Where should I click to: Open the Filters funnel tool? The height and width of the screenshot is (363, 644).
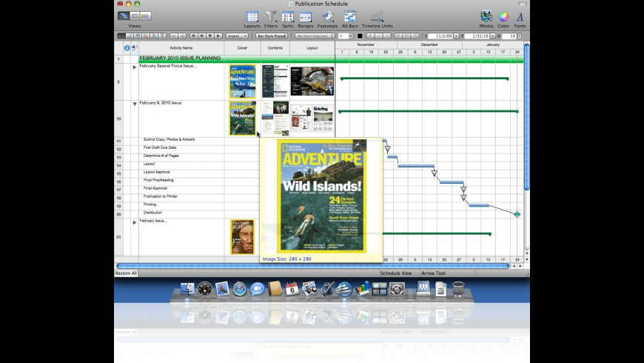click(x=271, y=19)
